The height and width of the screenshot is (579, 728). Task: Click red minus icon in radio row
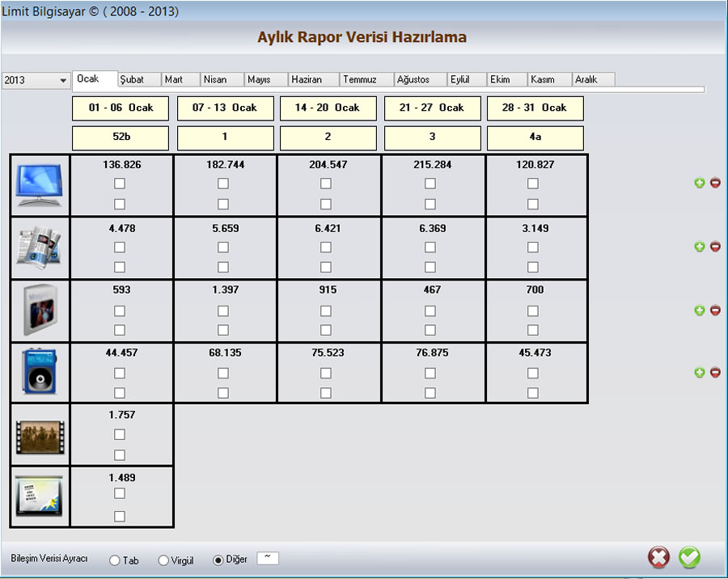click(x=715, y=373)
